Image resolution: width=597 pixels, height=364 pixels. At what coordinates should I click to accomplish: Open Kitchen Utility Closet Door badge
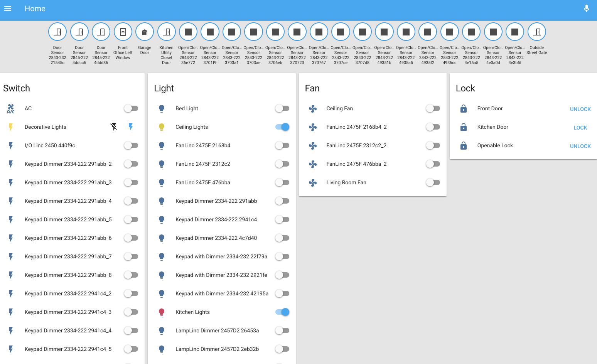click(167, 32)
